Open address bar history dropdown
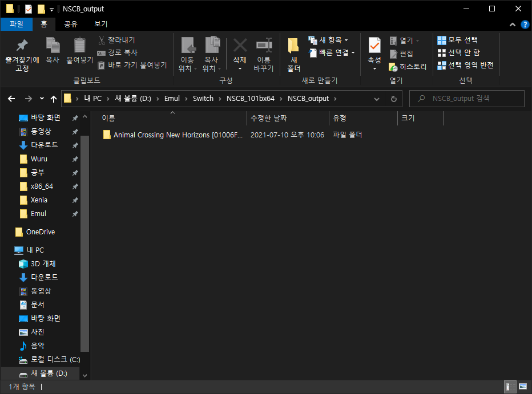Image resolution: width=532 pixels, height=394 pixels. (377, 99)
